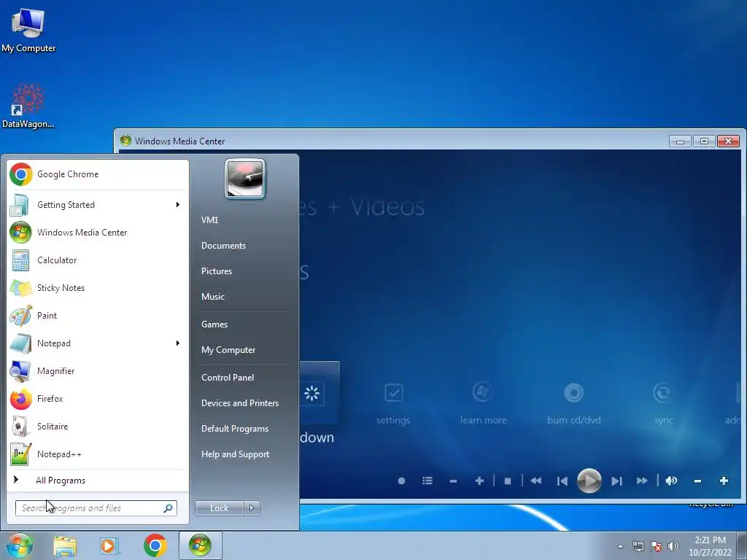This screenshot has width=747, height=560.
Task: Click the Lock button
Action: coord(219,508)
